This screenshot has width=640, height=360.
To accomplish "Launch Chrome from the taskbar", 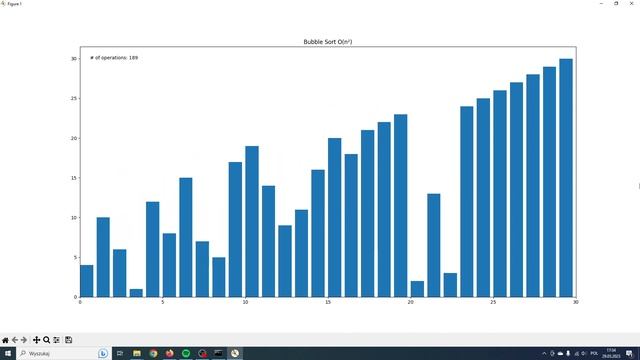I will 153,353.
